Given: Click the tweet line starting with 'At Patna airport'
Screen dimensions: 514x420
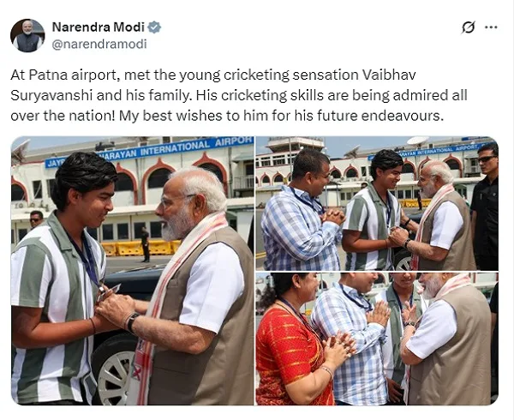Looking at the screenshot, I should coord(213,75).
